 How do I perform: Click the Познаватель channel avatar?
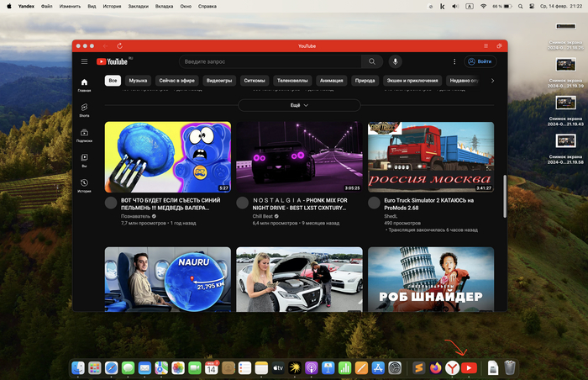coord(111,203)
